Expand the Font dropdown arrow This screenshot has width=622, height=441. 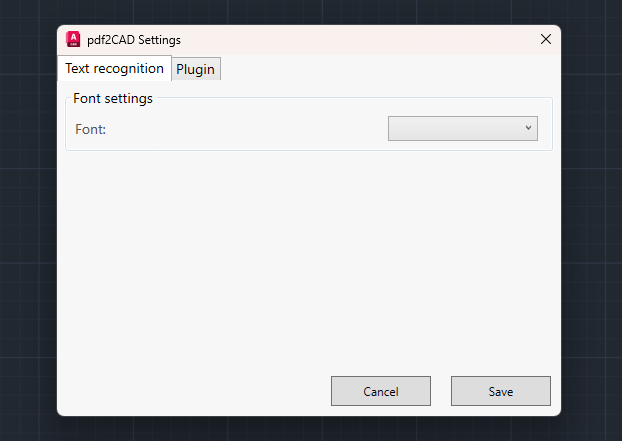(x=528, y=128)
